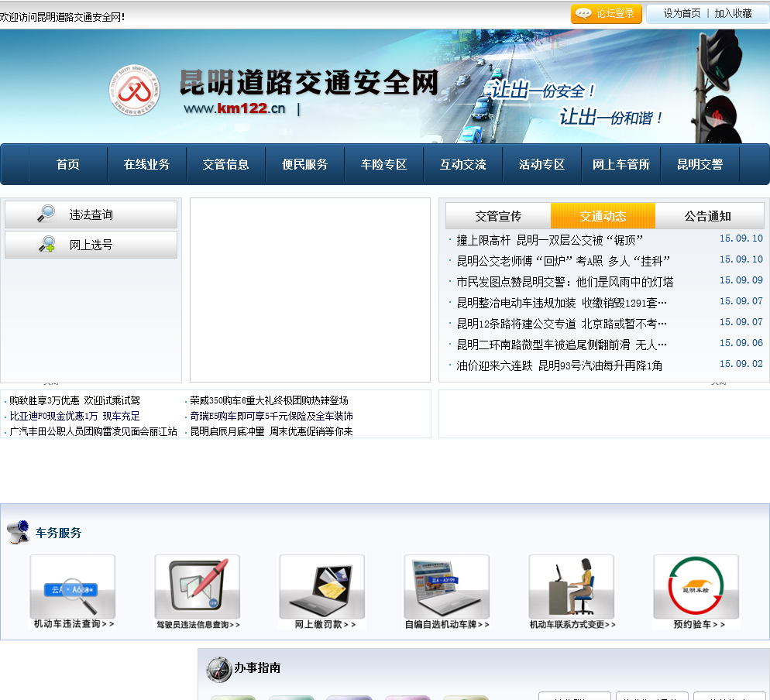Click 机动车联系方式变更>> label
Viewport: 770px width, 700px height.
[572, 624]
